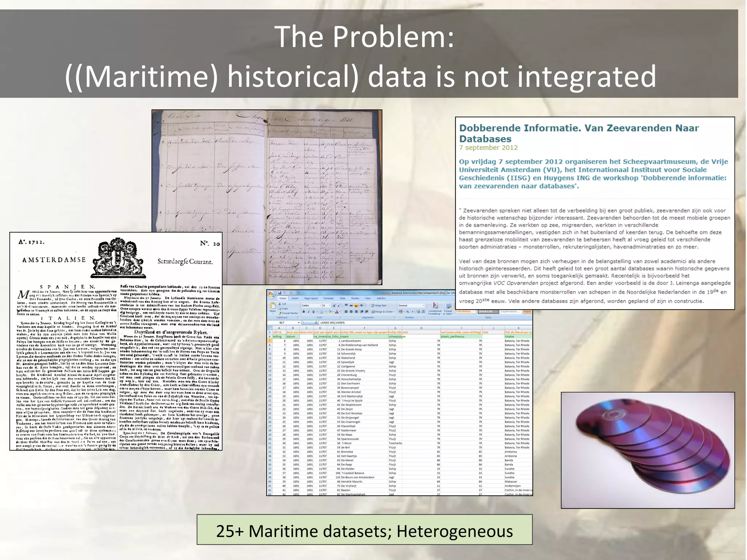Click the Conditional Formatting icon
Image resolution: width=747 pixels, height=560 pixels.
tap(435, 306)
